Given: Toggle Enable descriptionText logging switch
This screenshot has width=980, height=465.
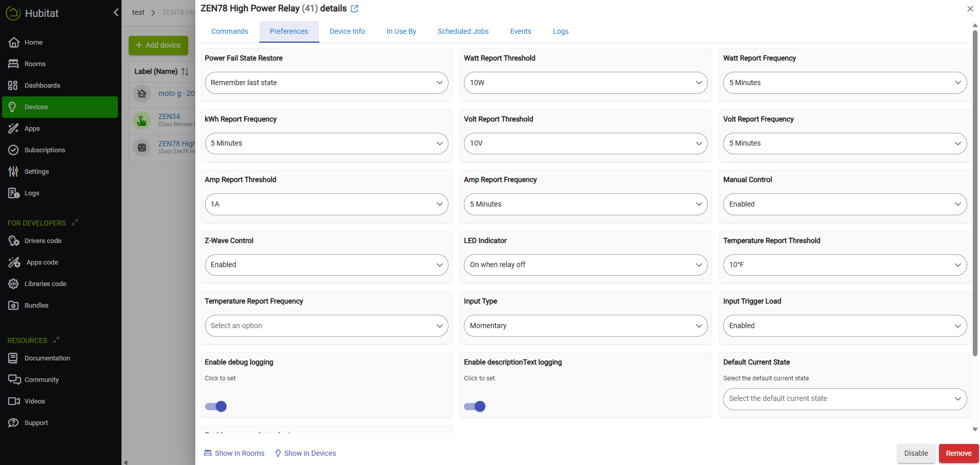Looking at the screenshot, I should click(475, 407).
